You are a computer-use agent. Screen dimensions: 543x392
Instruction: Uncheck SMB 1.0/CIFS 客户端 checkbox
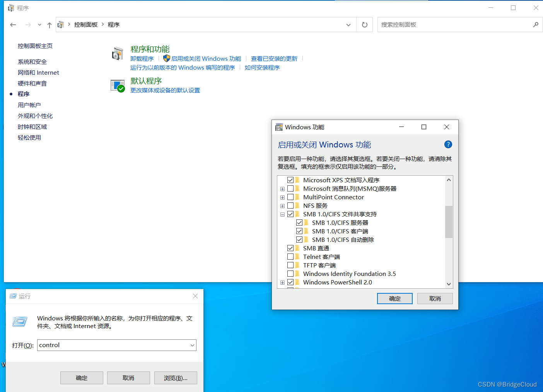click(299, 231)
